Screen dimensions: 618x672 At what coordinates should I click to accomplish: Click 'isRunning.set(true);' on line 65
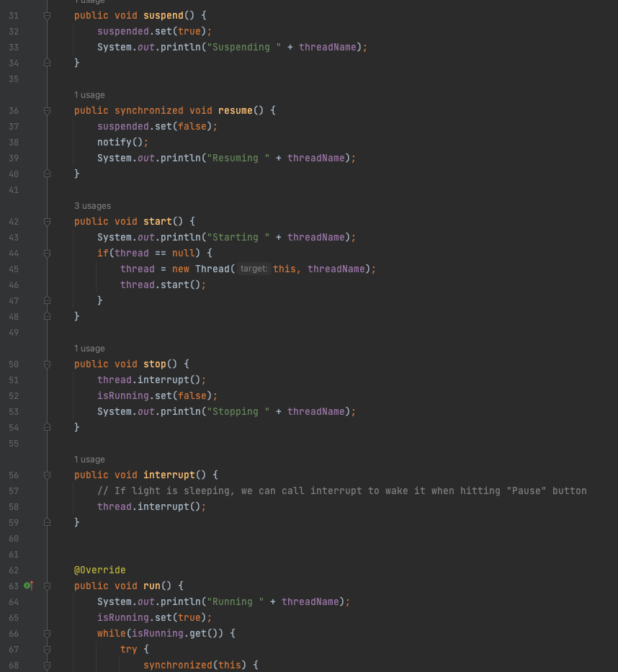[154, 618]
